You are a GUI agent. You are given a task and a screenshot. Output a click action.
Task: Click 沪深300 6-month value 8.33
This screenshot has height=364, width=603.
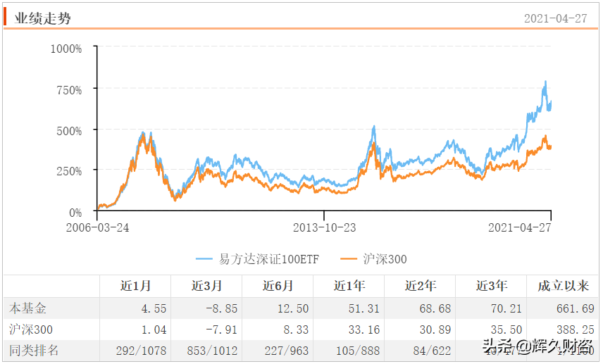tap(296, 330)
